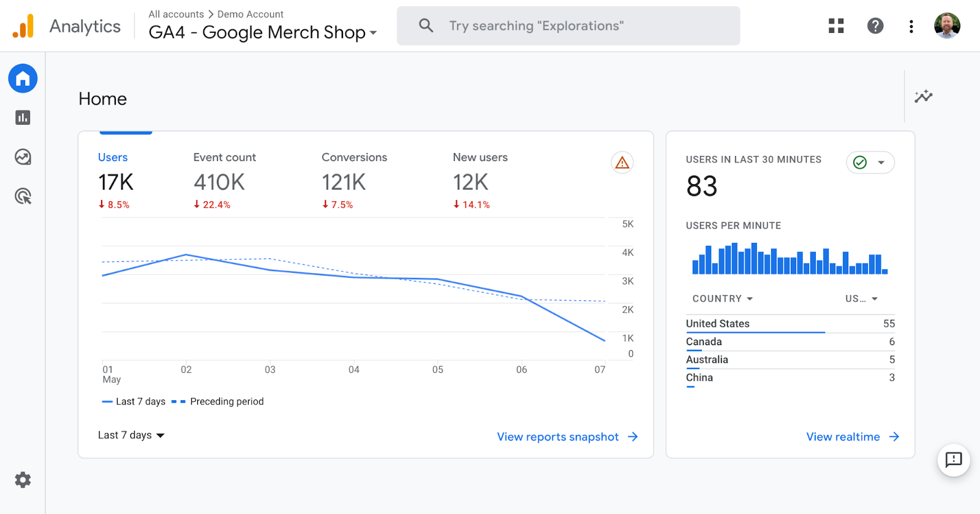This screenshot has width=980, height=514.
Task: Open the Explore section icon
Action: pos(23,157)
